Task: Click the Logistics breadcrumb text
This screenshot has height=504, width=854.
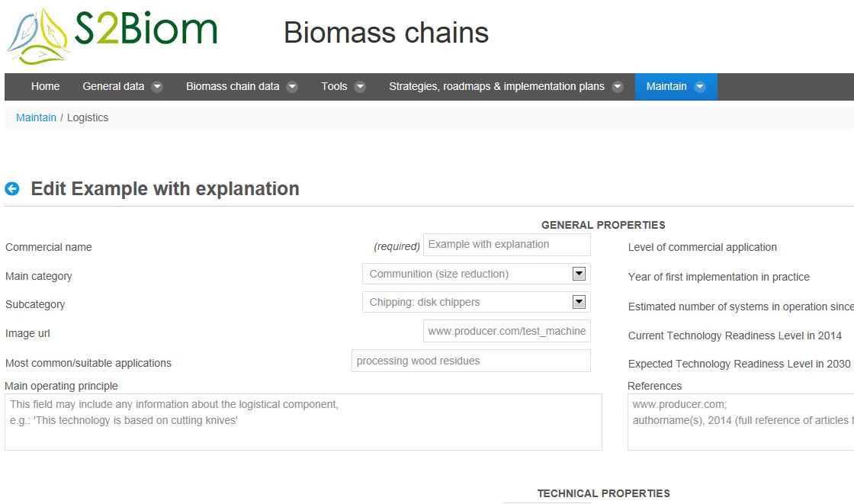Action: [88, 117]
